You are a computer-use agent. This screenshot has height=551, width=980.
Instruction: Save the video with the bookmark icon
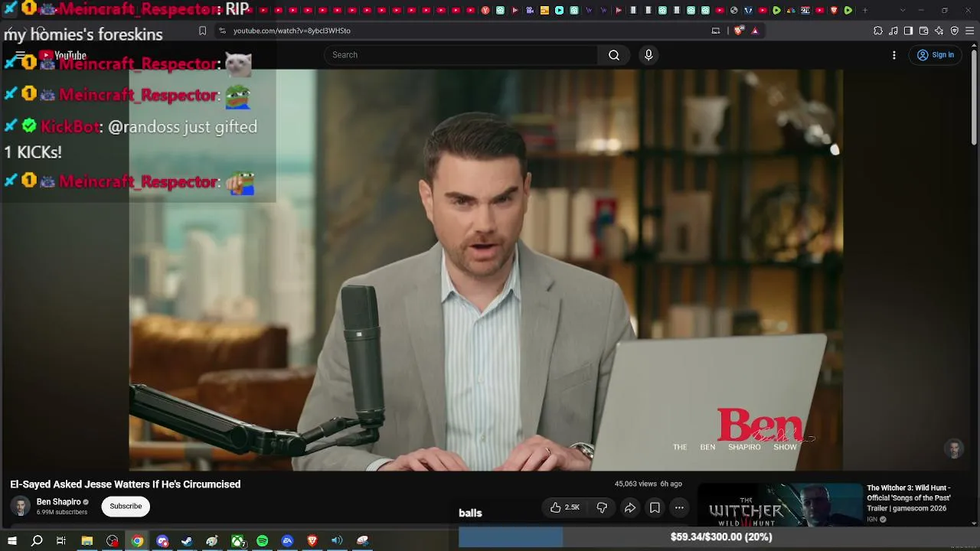[655, 507]
